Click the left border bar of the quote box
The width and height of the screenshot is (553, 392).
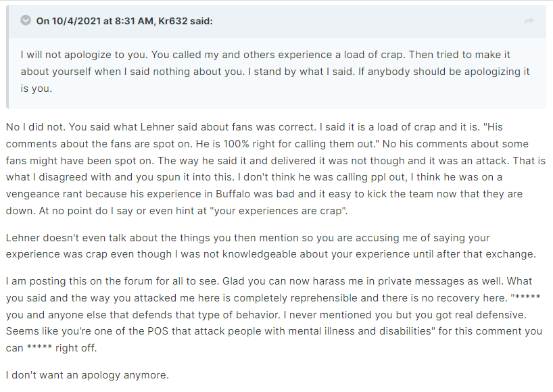(7, 56)
